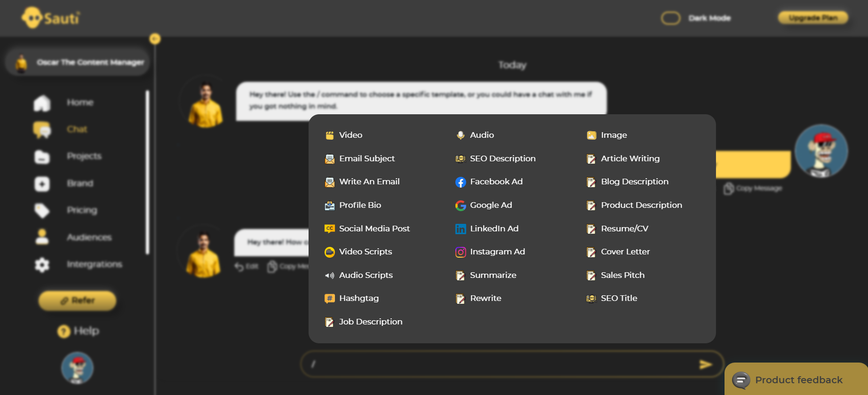Viewport: 868px width, 395px height.
Task: Click the Refer button
Action: tap(77, 301)
